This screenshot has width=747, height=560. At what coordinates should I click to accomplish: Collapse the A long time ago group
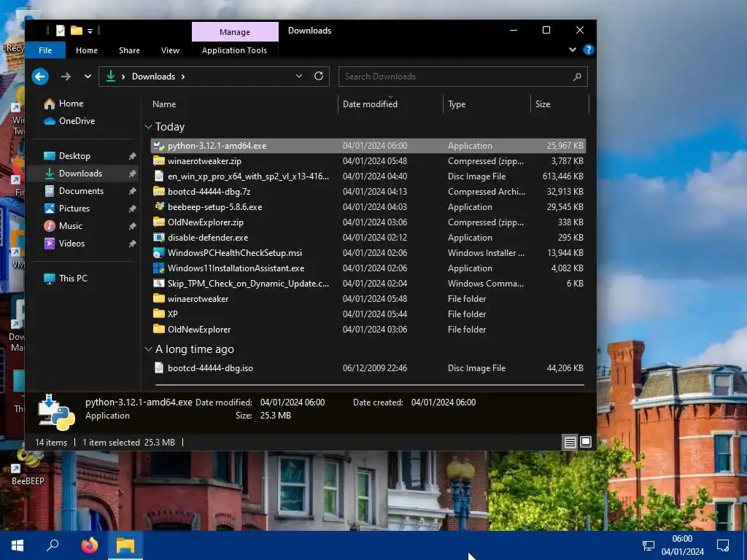click(148, 349)
